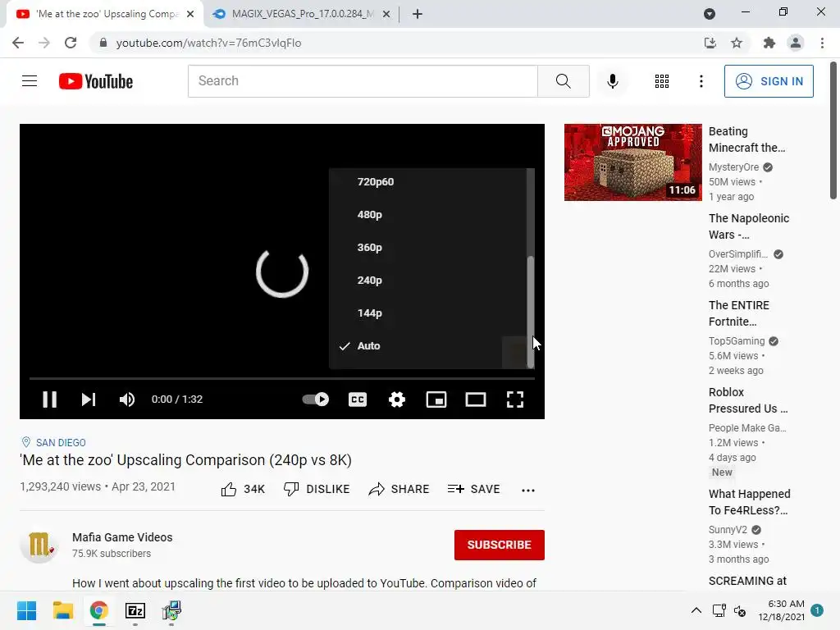
Task: Open the YouTube guide hamburger menu
Action: [x=30, y=81]
